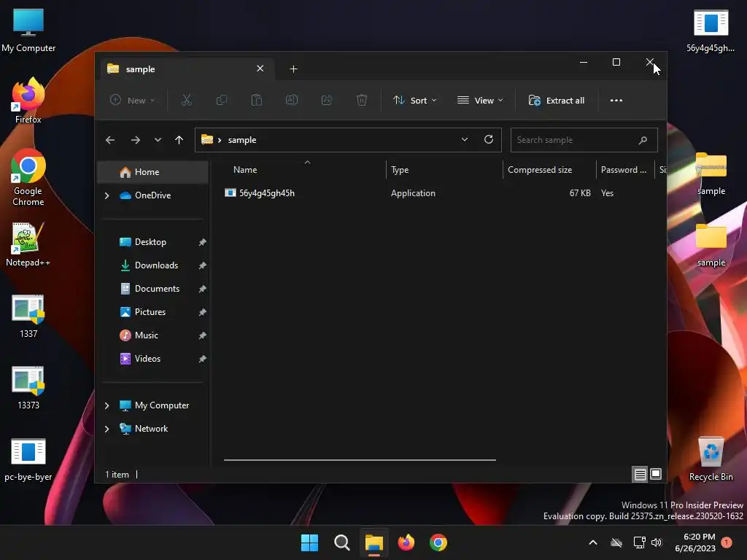Select Google Chrome desktop icon

click(28, 177)
